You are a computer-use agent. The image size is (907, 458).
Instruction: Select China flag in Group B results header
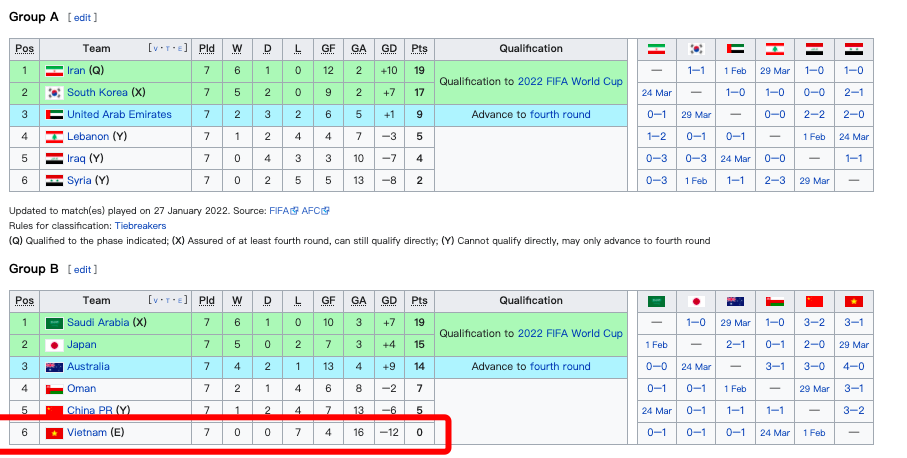pyautogui.click(x=814, y=301)
